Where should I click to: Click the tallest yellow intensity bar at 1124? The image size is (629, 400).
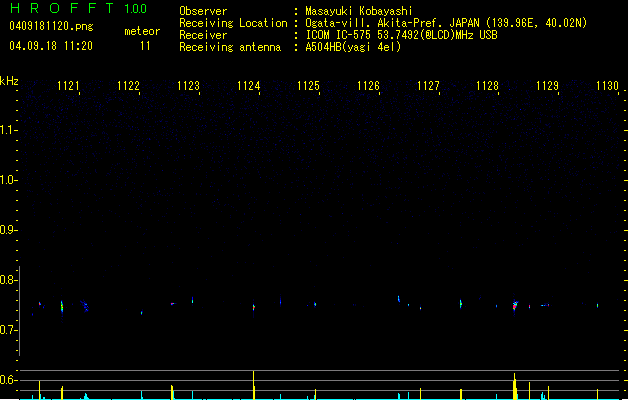(254, 385)
